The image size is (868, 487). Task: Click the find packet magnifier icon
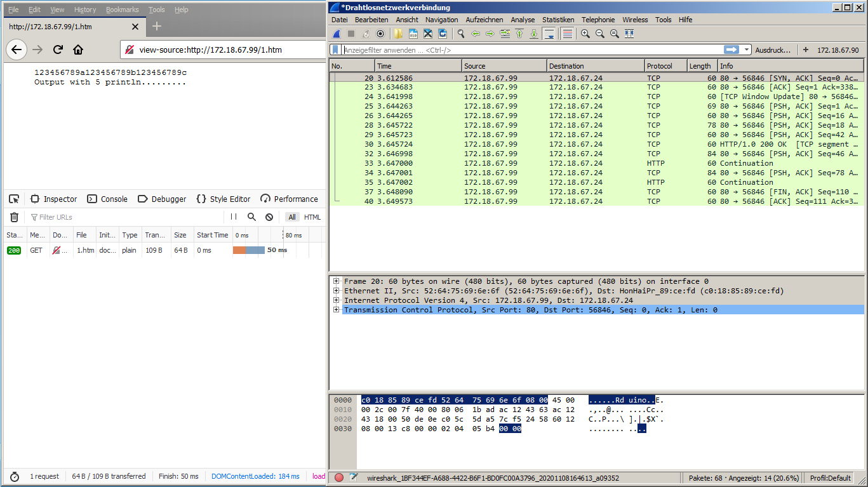[x=460, y=34]
